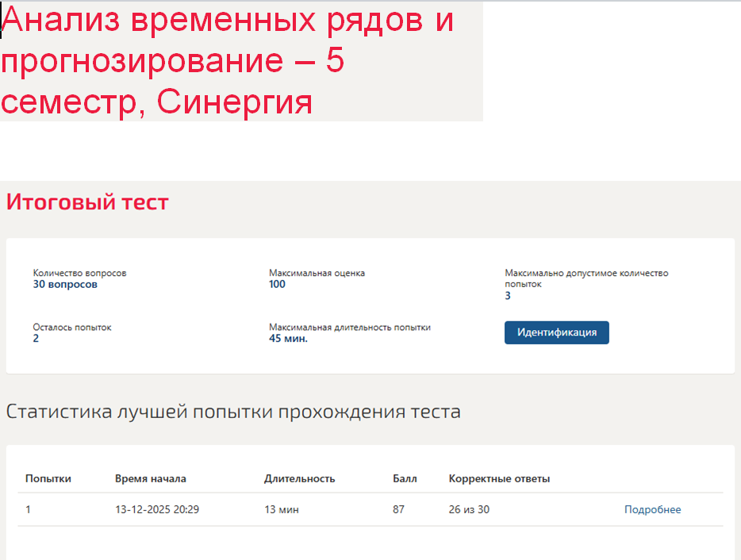Click the Максимально допустимое количество попыток label
Viewport: 741px width, 560px height.
pos(586,278)
